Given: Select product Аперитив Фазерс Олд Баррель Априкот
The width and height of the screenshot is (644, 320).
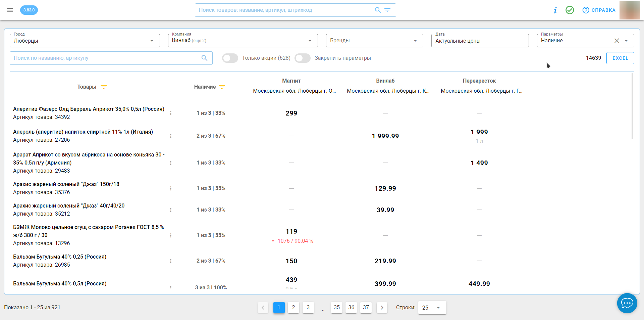Looking at the screenshot, I should click(89, 109).
